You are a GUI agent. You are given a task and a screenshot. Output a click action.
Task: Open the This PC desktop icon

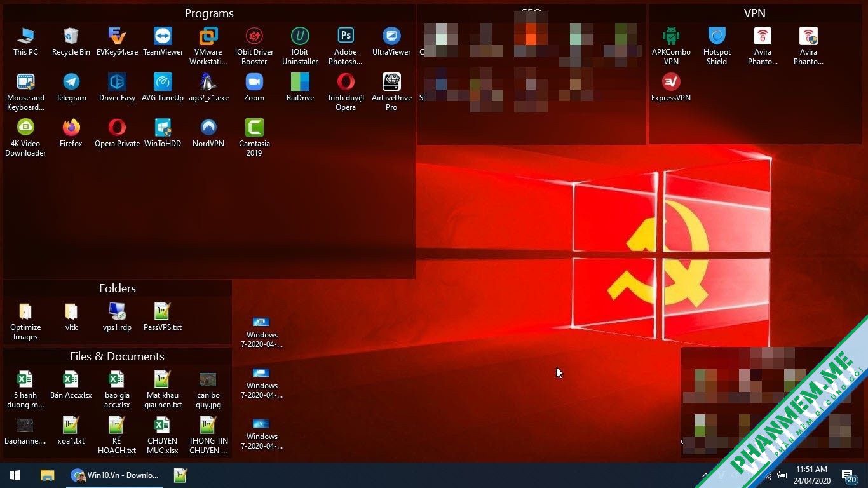pyautogui.click(x=25, y=41)
